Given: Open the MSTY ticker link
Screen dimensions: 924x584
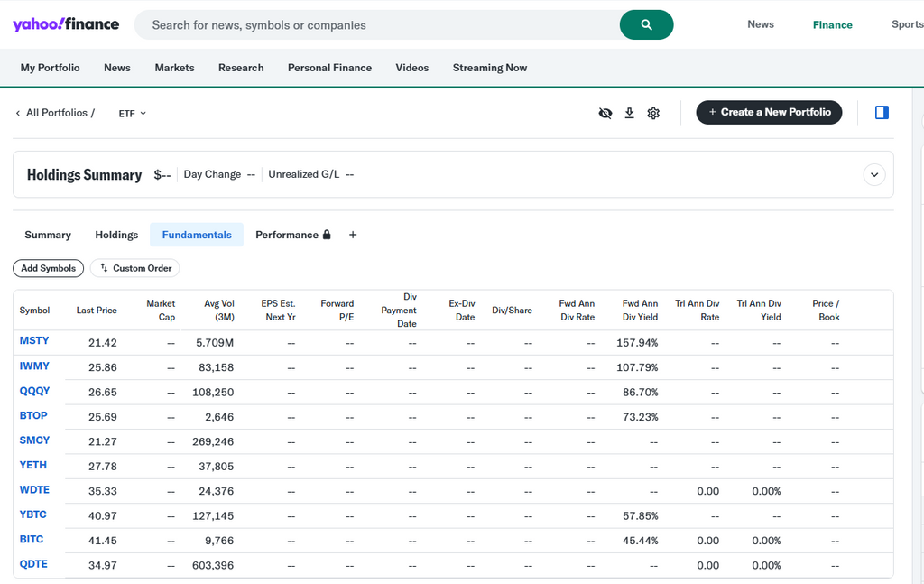Looking at the screenshot, I should (x=34, y=341).
